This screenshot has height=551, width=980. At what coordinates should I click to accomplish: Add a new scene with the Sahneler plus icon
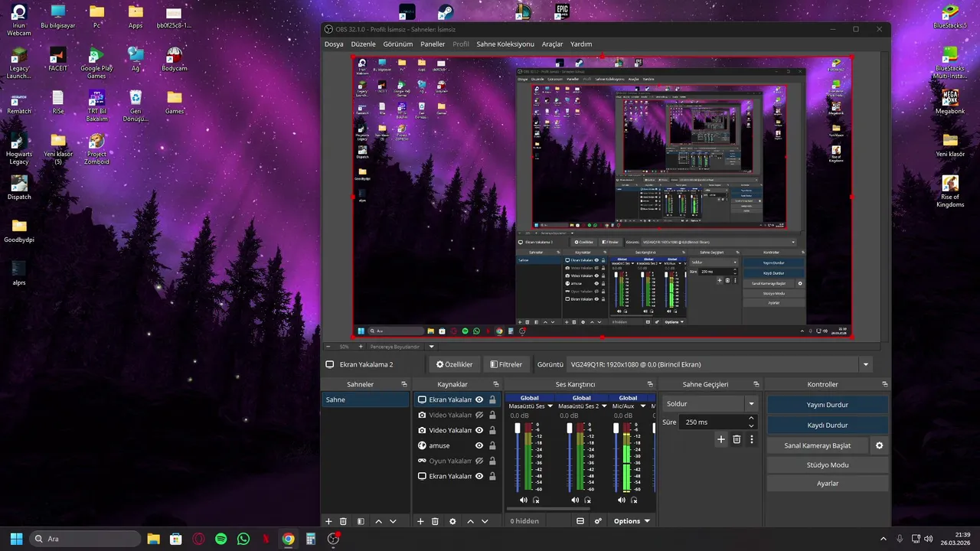pos(328,521)
